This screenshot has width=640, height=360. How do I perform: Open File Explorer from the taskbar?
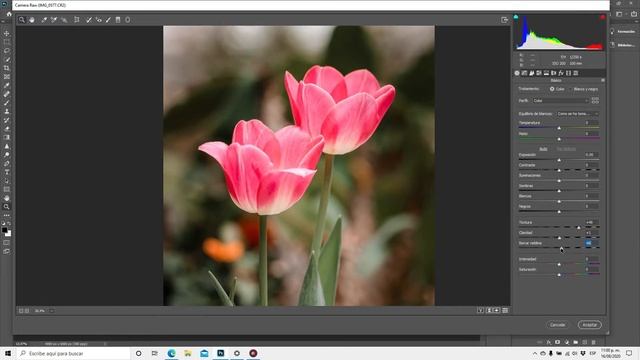[x=188, y=353]
